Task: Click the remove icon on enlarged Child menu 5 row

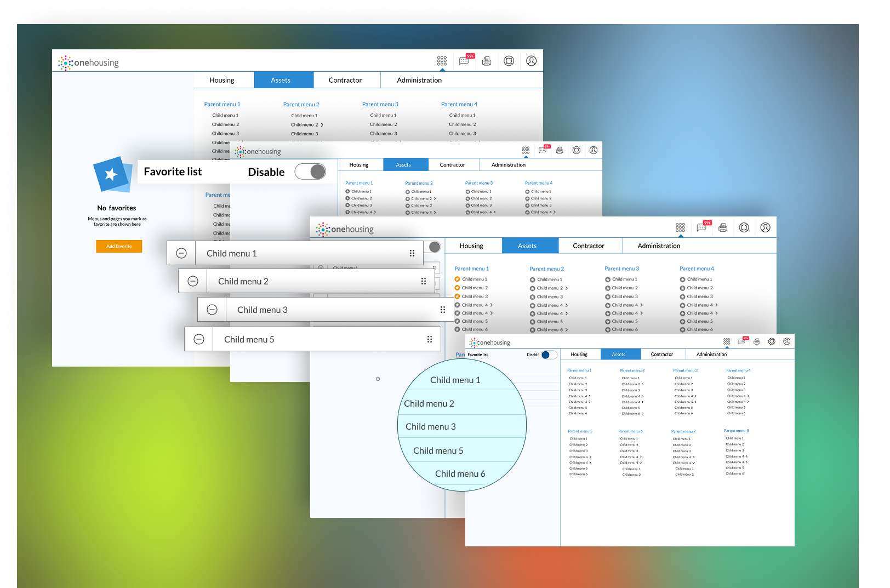Action: click(x=199, y=339)
